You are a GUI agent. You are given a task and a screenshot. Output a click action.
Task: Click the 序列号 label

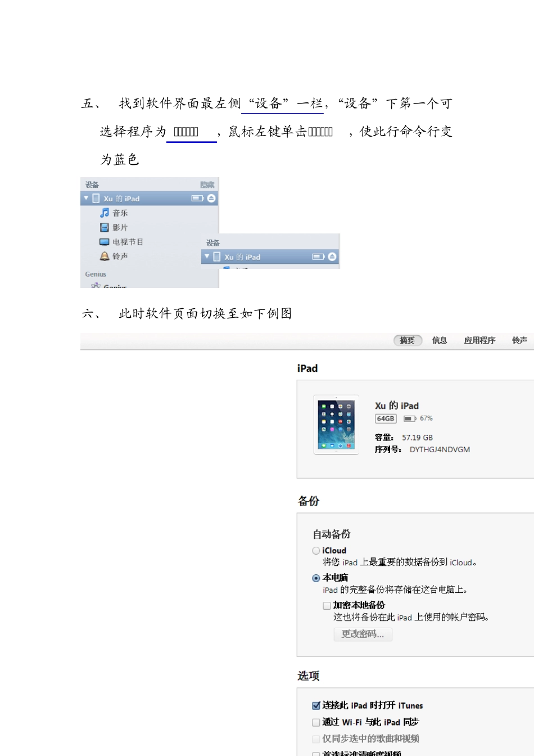pyautogui.click(x=388, y=449)
